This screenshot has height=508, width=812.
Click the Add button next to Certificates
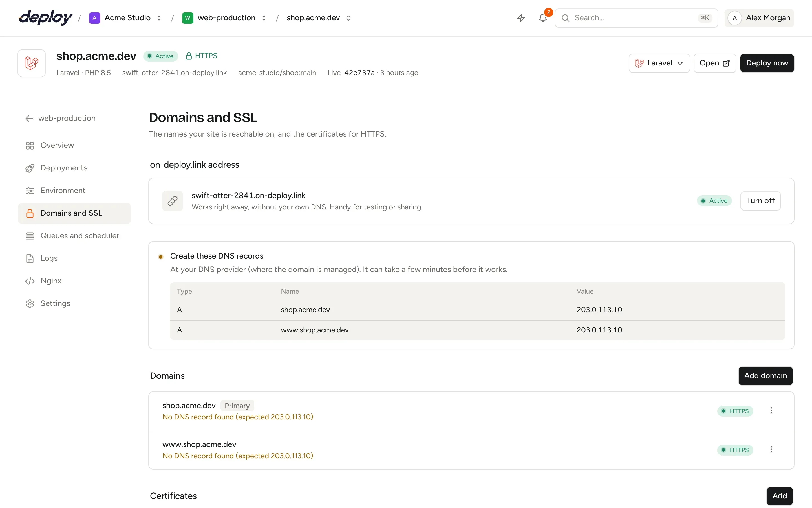tap(780, 496)
